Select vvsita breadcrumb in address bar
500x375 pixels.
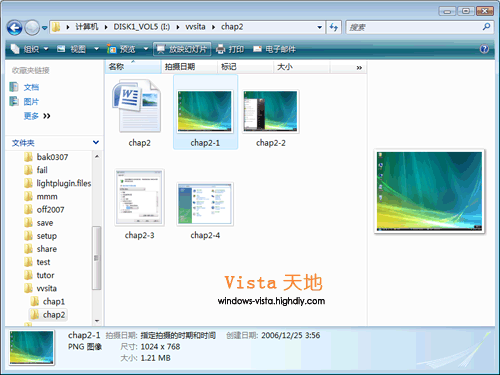coord(195,27)
